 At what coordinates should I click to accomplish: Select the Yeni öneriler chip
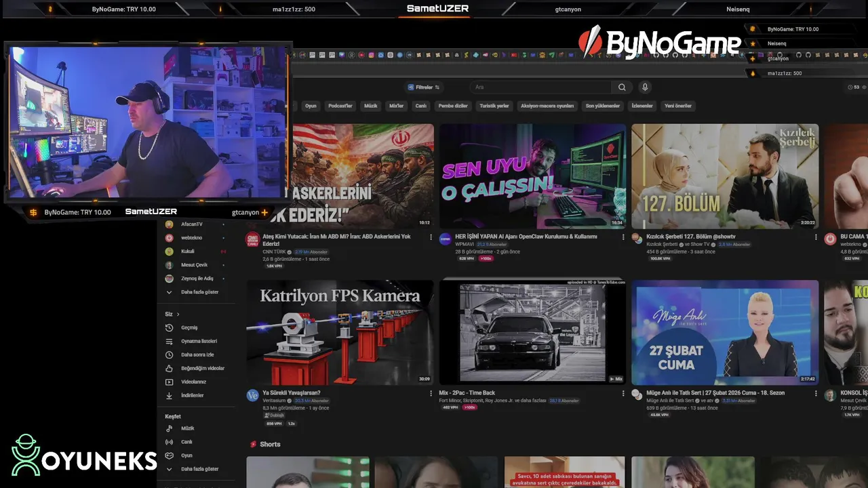point(678,106)
